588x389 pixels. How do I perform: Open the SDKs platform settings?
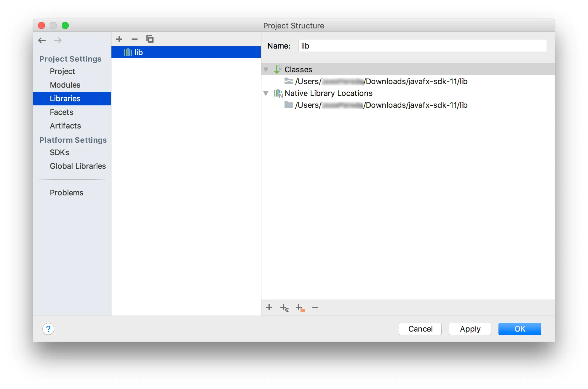pyautogui.click(x=59, y=152)
